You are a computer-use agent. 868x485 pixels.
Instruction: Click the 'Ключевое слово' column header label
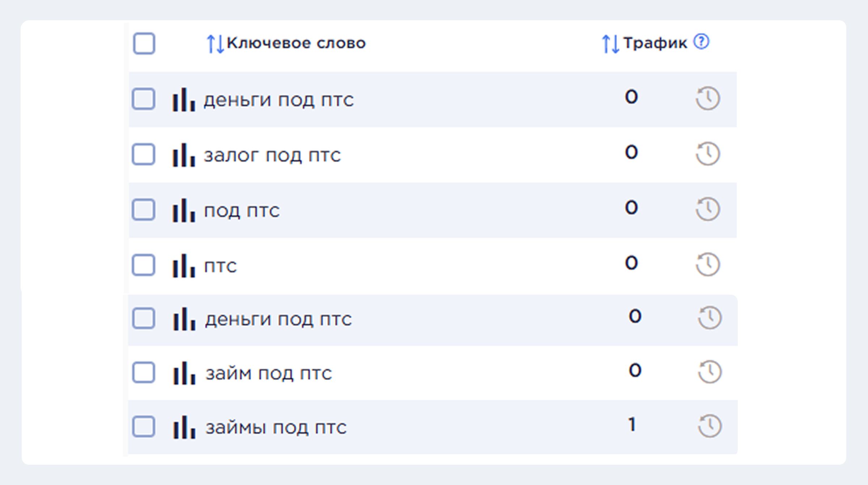point(296,43)
